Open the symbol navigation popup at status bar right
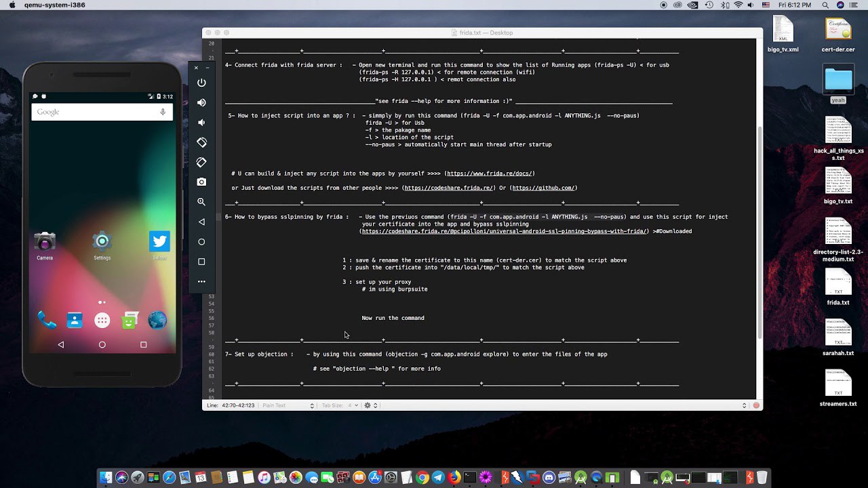Screen dimensions: 868x488 pyautogui.click(x=744, y=405)
